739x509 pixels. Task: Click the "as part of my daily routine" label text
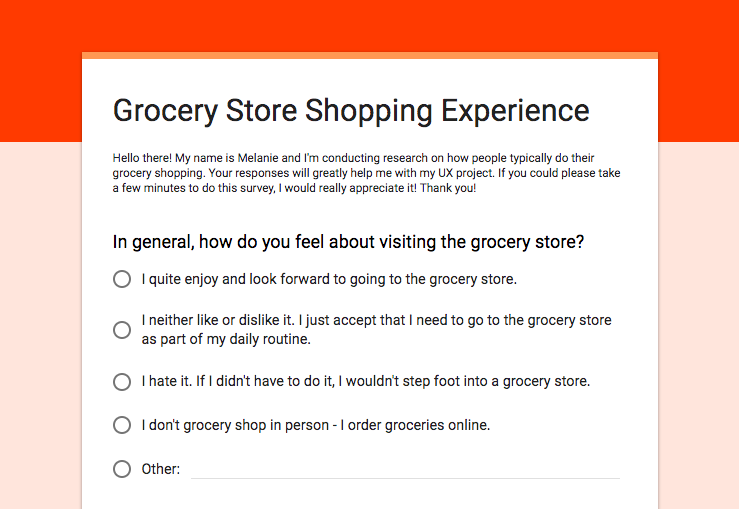226,339
